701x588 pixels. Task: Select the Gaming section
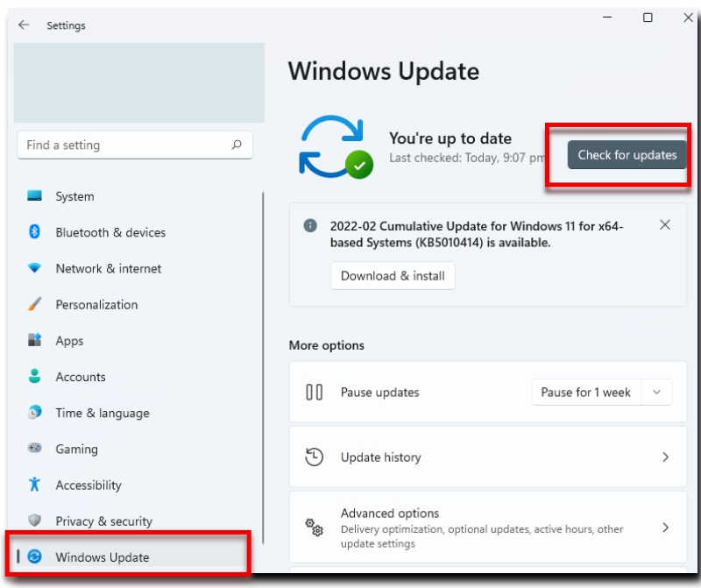pos(76,449)
